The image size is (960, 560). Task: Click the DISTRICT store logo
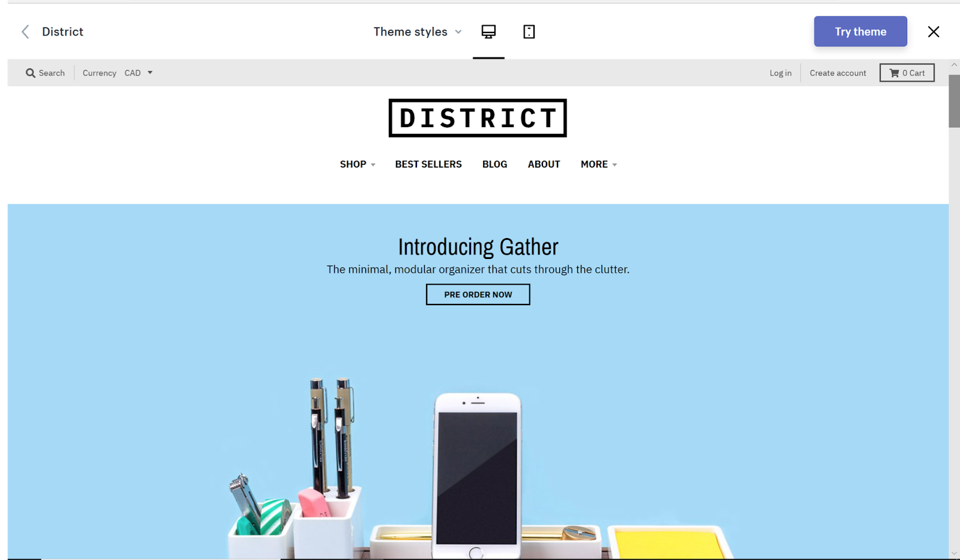pos(478,118)
